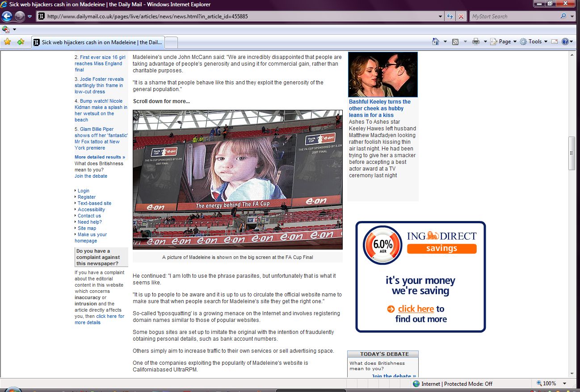The width and height of the screenshot is (580, 392).
Task: Open the Favorites Center star icon
Action: (7, 42)
